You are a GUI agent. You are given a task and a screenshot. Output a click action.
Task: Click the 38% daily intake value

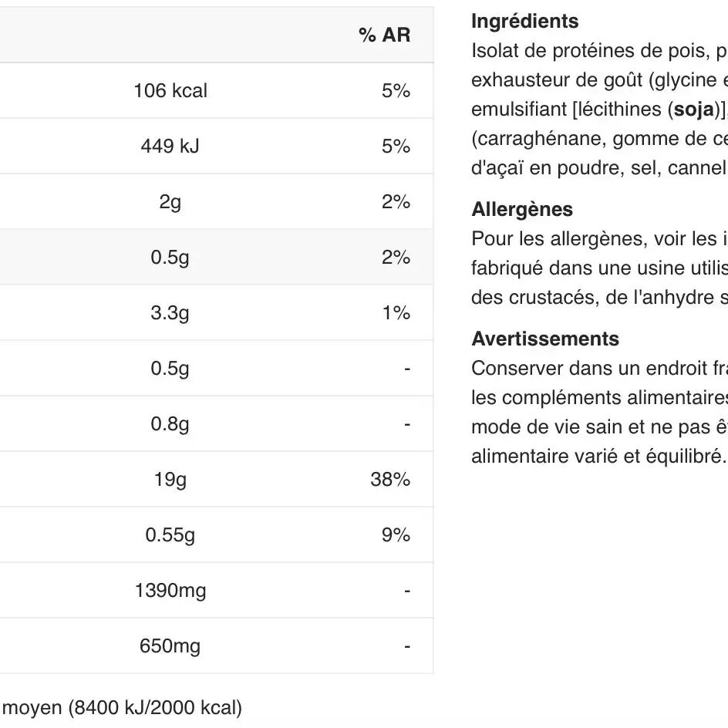pos(390,480)
